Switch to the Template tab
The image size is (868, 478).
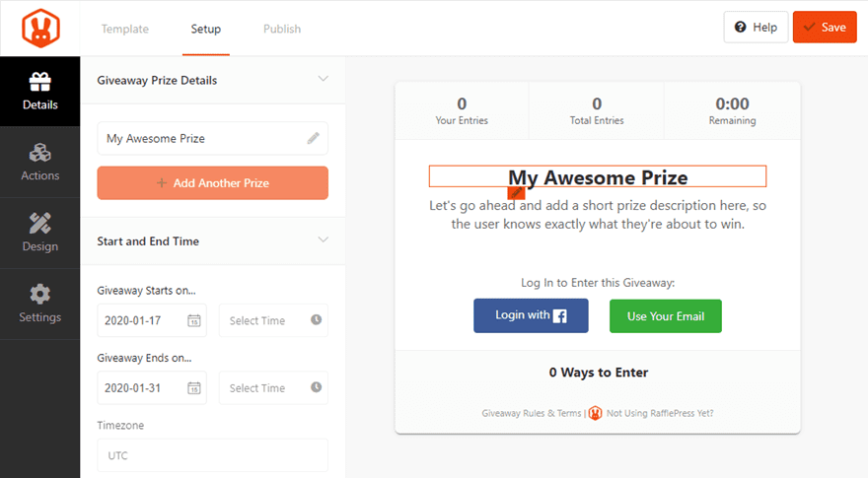coord(125,29)
